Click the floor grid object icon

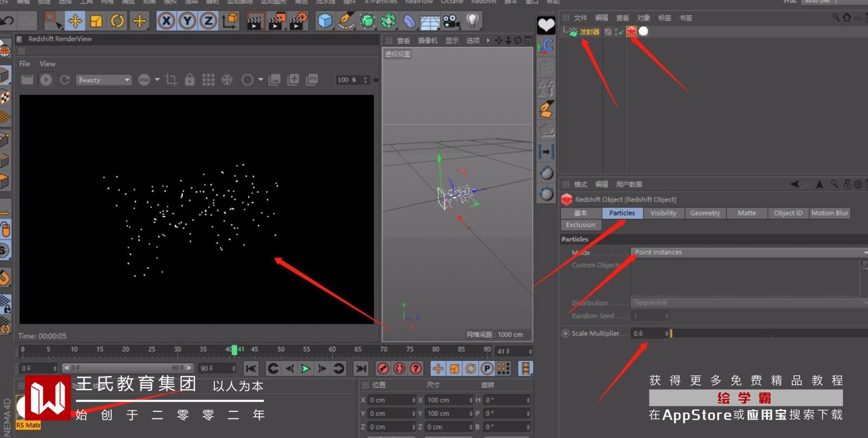click(430, 21)
